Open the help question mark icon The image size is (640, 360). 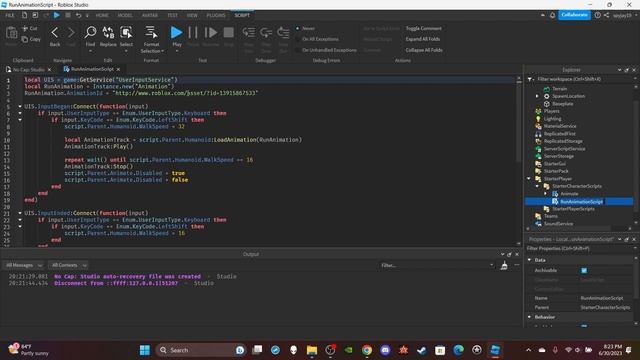tap(598, 15)
